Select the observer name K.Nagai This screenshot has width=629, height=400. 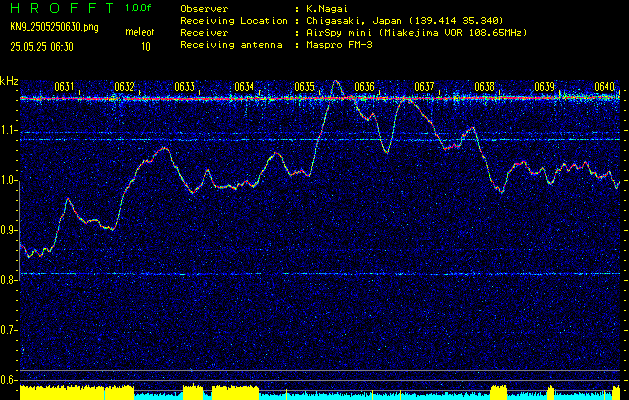[325, 8]
